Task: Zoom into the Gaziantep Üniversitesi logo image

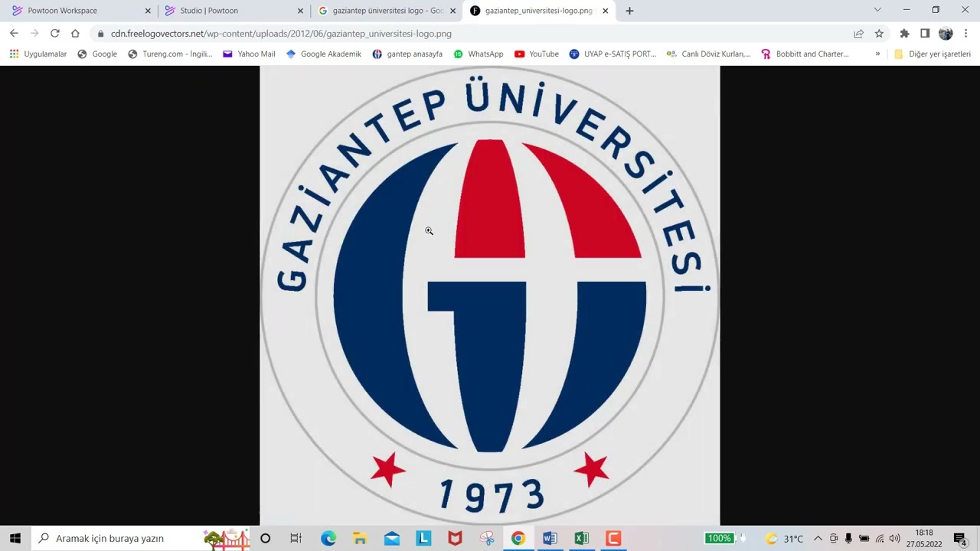Action: click(490, 295)
